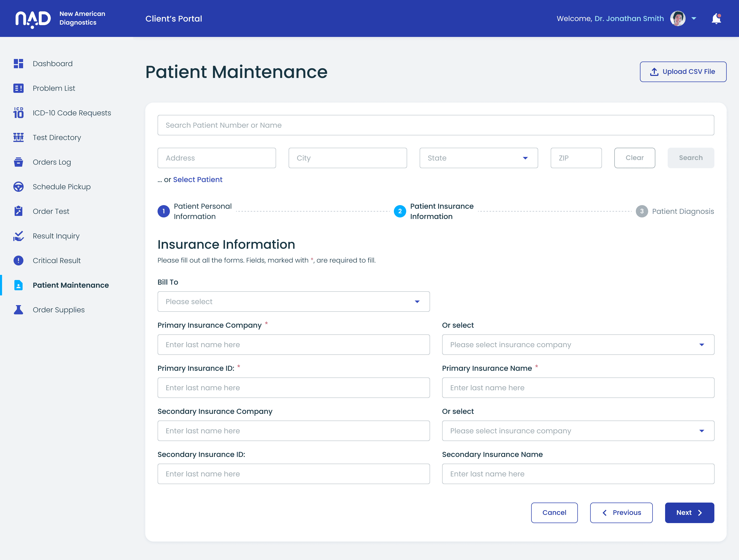Image resolution: width=739 pixels, height=560 pixels.
Task: Click the Result Inquiry checkmark icon
Action: click(18, 236)
